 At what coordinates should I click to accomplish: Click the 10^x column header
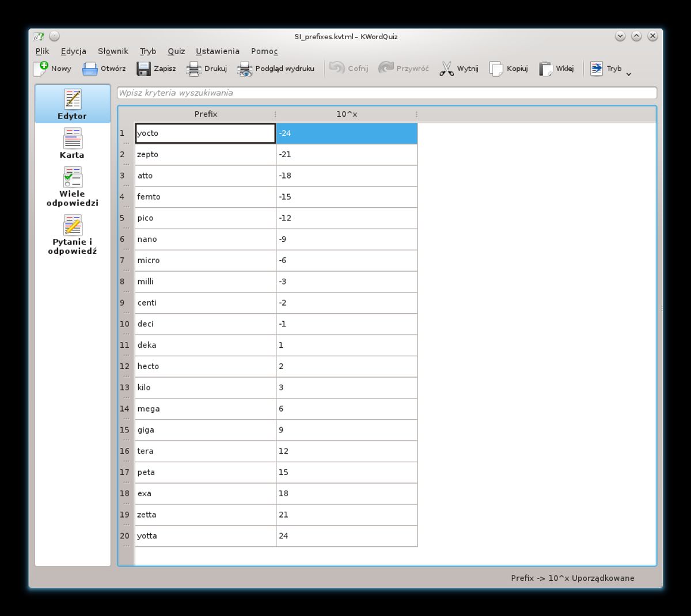(x=347, y=114)
